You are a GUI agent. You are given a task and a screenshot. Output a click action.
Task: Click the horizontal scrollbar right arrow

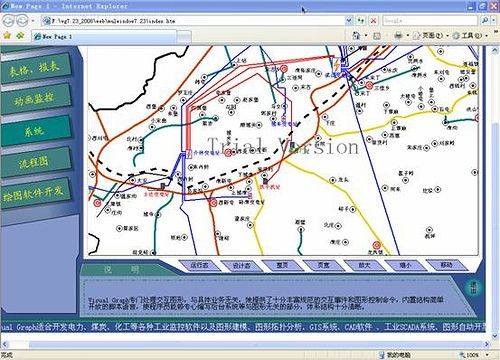click(486, 344)
